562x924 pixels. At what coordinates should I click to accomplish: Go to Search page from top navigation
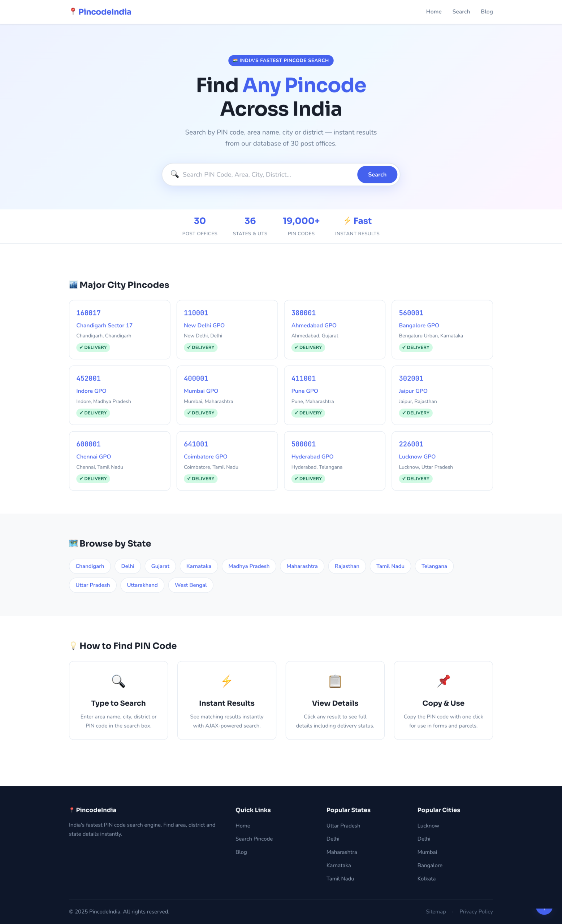click(x=461, y=12)
